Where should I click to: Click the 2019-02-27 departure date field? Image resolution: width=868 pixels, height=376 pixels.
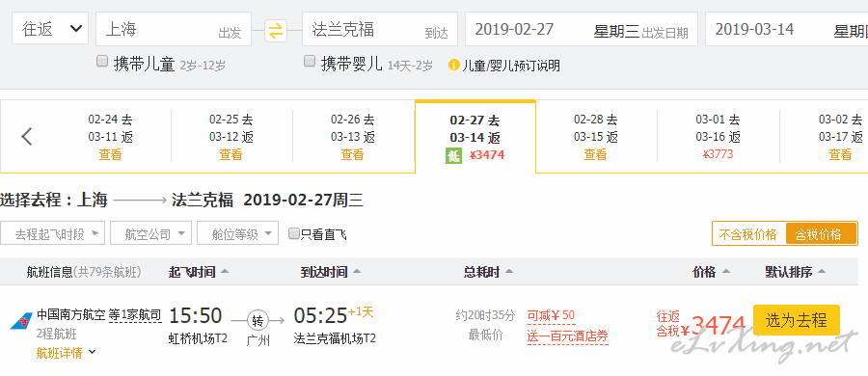point(582,29)
